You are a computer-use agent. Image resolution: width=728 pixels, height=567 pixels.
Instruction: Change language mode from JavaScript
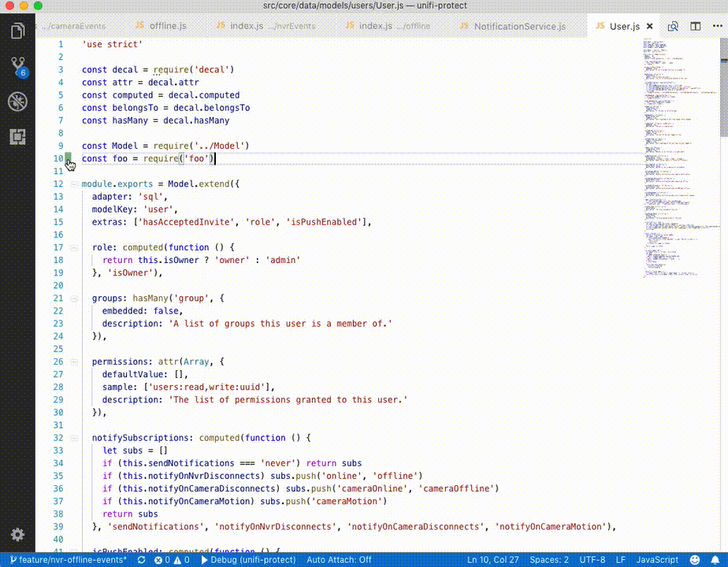[658, 561]
